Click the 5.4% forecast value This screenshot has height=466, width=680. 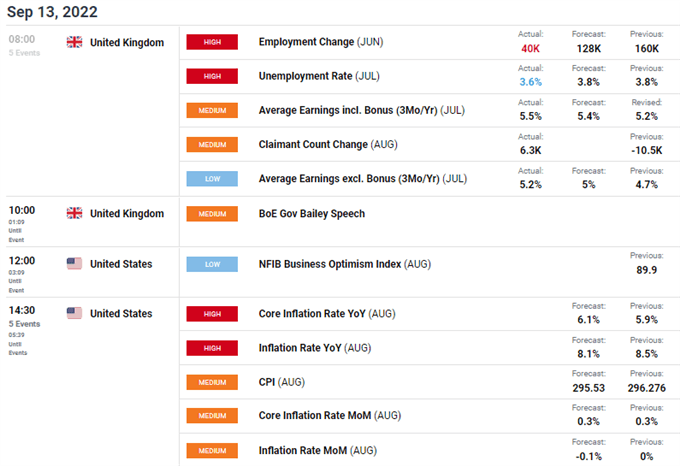click(x=588, y=116)
